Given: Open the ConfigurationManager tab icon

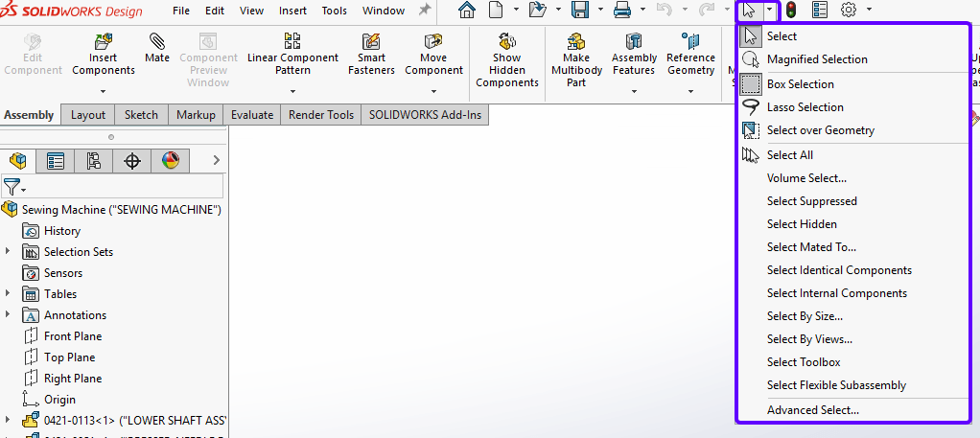Looking at the screenshot, I should click(x=94, y=161).
